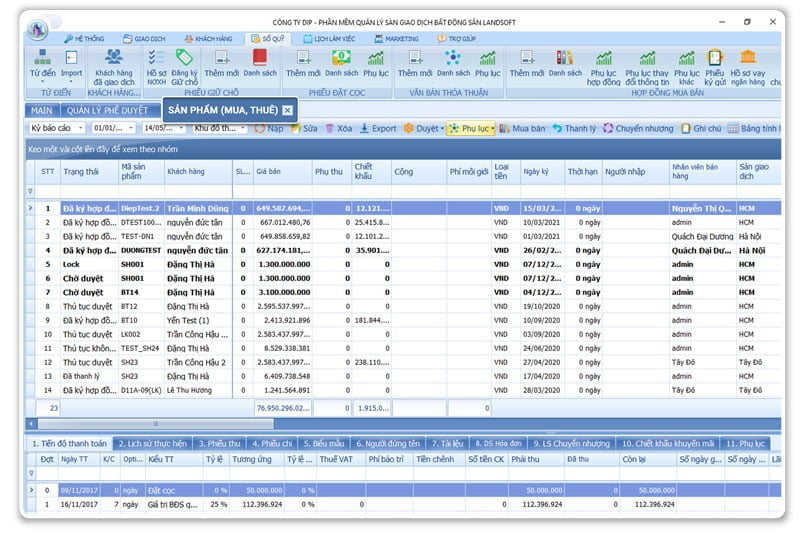The height and width of the screenshot is (533, 800).
Task: Click the Import icon in ribbon
Action: (71, 64)
